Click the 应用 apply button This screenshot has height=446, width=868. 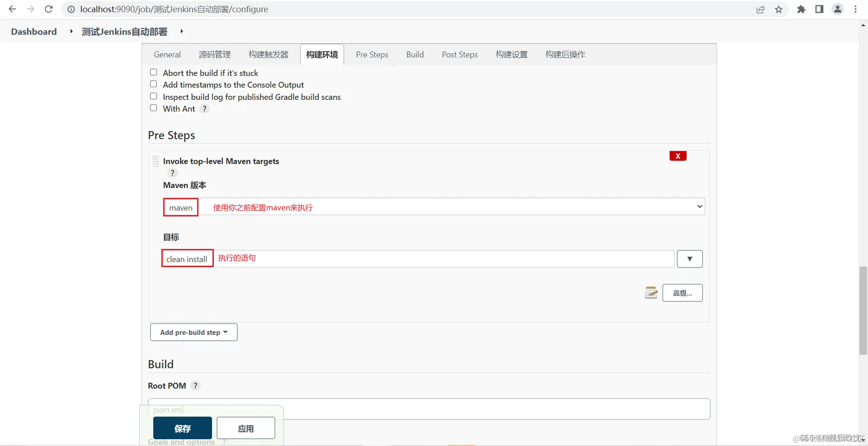pos(246,428)
